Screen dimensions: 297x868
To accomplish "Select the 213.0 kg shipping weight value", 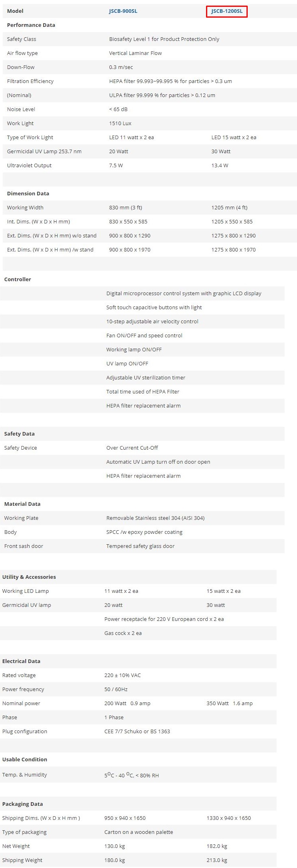I will pos(217,860).
